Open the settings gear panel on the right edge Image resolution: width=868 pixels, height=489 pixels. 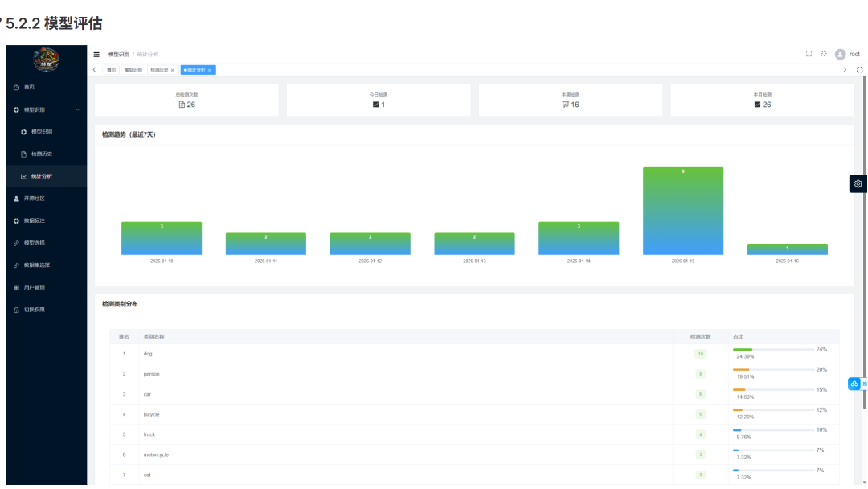[x=858, y=184]
